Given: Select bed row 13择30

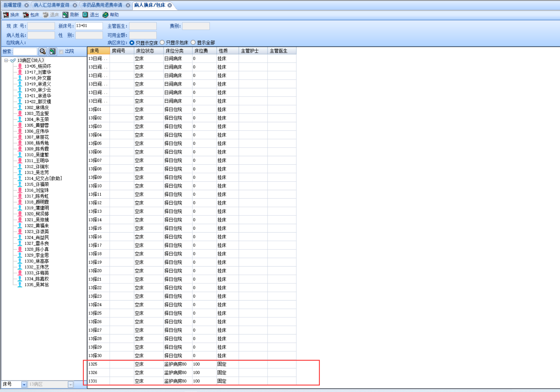Looking at the screenshot, I should (x=192, y=356).
